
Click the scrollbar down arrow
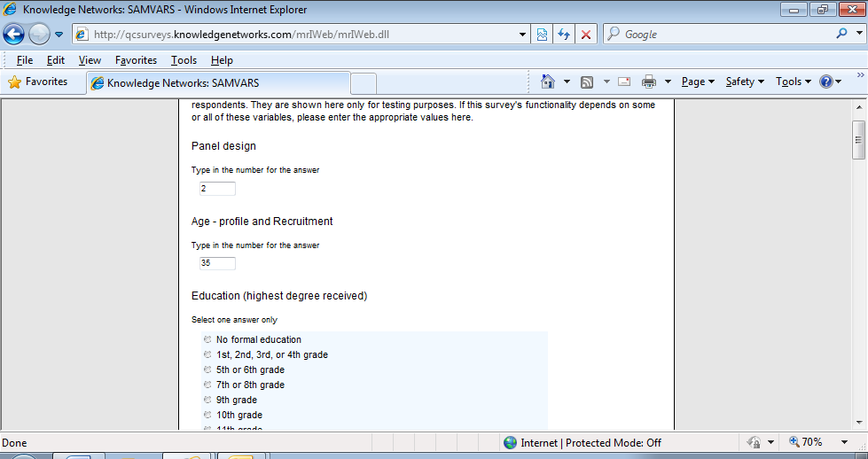pyautogui.click(x=858, y=423)
